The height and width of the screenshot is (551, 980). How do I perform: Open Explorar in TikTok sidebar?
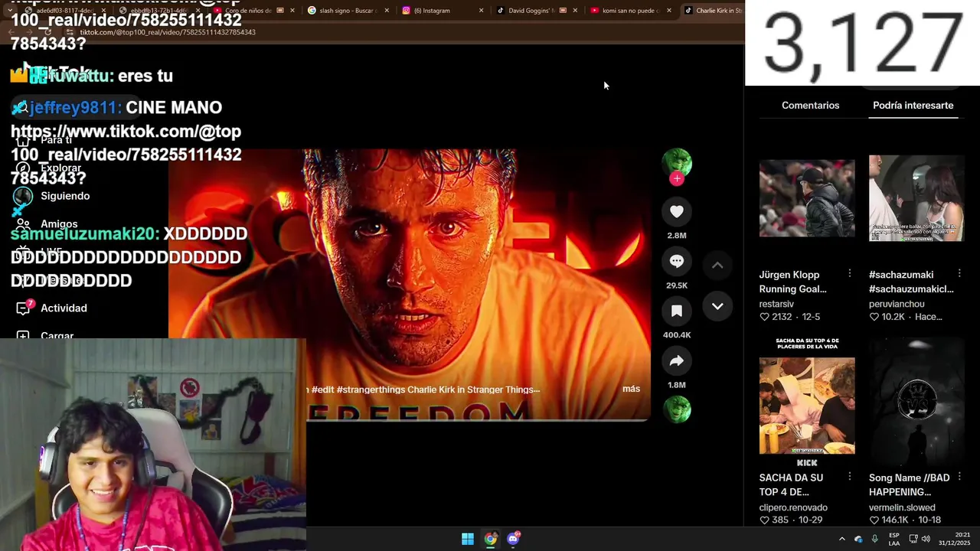point(60,168)
